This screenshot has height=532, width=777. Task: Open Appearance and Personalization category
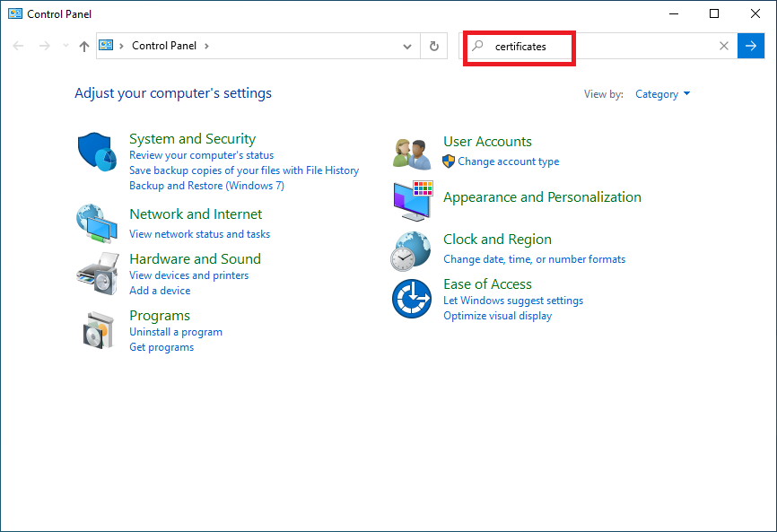pos(542,197)
